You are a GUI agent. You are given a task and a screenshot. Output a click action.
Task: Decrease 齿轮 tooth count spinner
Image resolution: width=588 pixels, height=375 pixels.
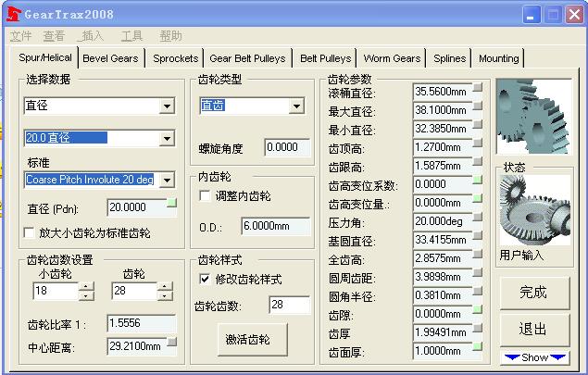pos(165,296)
